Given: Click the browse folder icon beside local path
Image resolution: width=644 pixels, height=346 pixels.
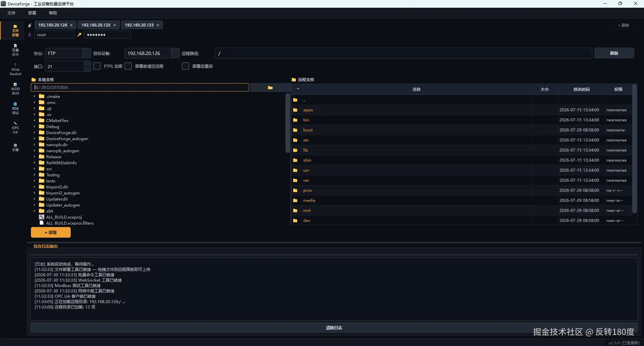Looking at the screenshot, I should tap(270, 88).
